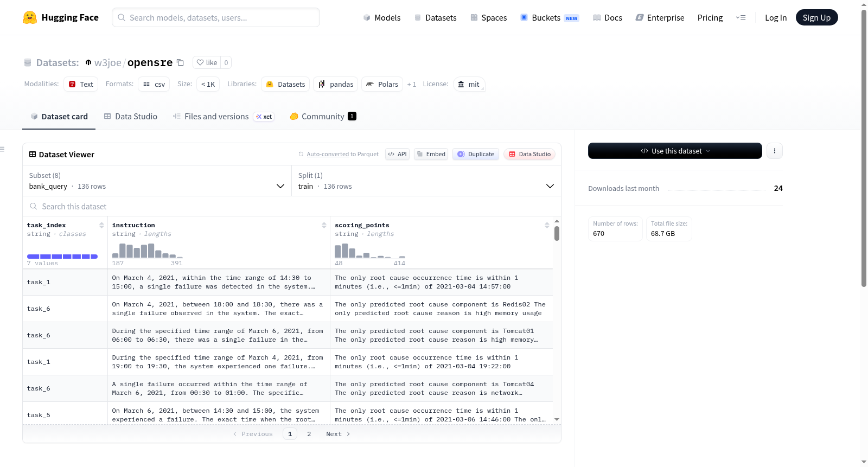Select page 1 in pagination
The height and width of the screenshot is (467, 868).
click(x=290, y=434)
